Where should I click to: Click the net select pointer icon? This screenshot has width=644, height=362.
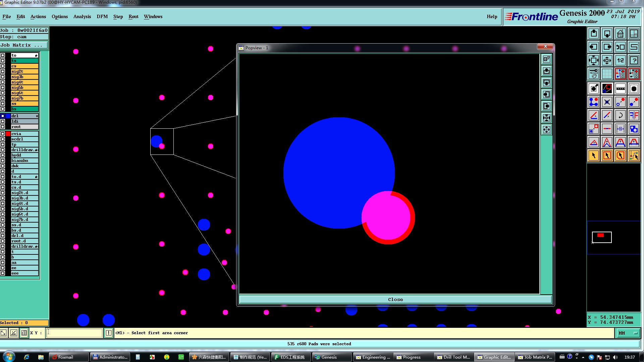(x=634, y=156)
